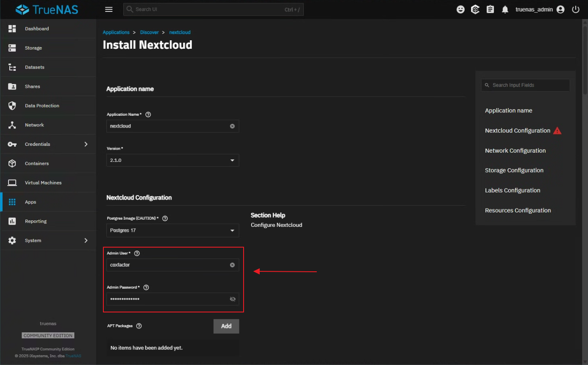Click the Search Input Fields box
Screen dimensions: 588x365
pyautogui.click(x=526, y=85)
